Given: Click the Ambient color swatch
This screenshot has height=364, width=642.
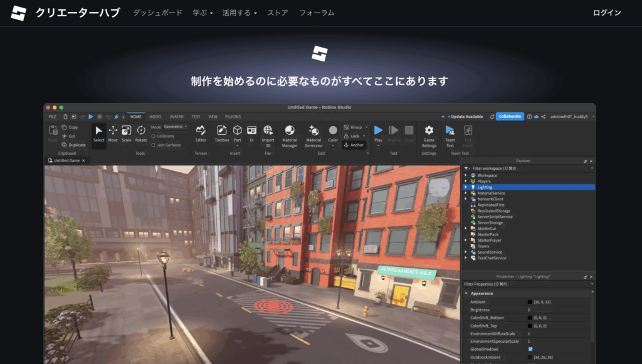Looking at the screenshot, I should pyautogui.click(x=530, y=302).
